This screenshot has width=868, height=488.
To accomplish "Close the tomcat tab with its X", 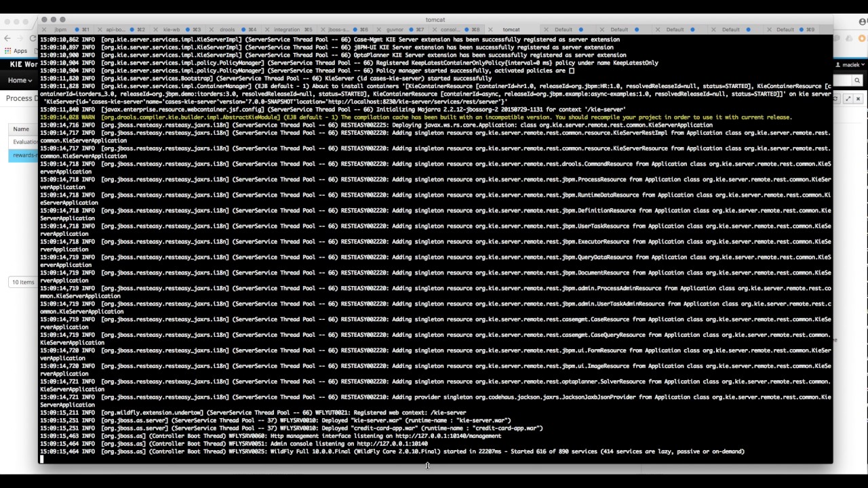I will (489, 30).
